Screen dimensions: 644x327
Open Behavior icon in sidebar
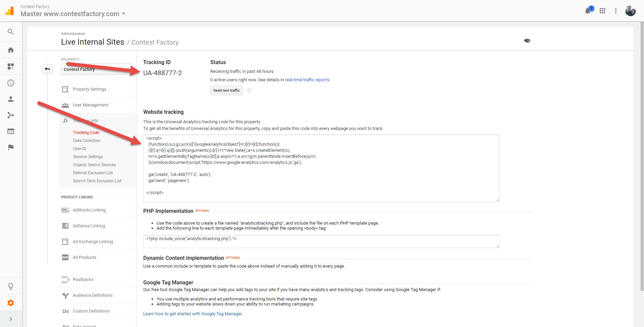(11, 131)
